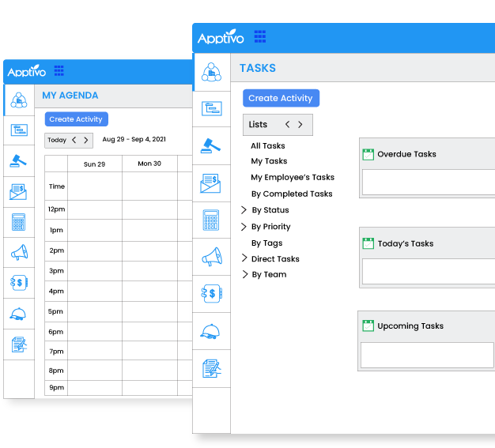
Task: Open team/people icon in My Agenda sidebar
Action: coord(19,100)
